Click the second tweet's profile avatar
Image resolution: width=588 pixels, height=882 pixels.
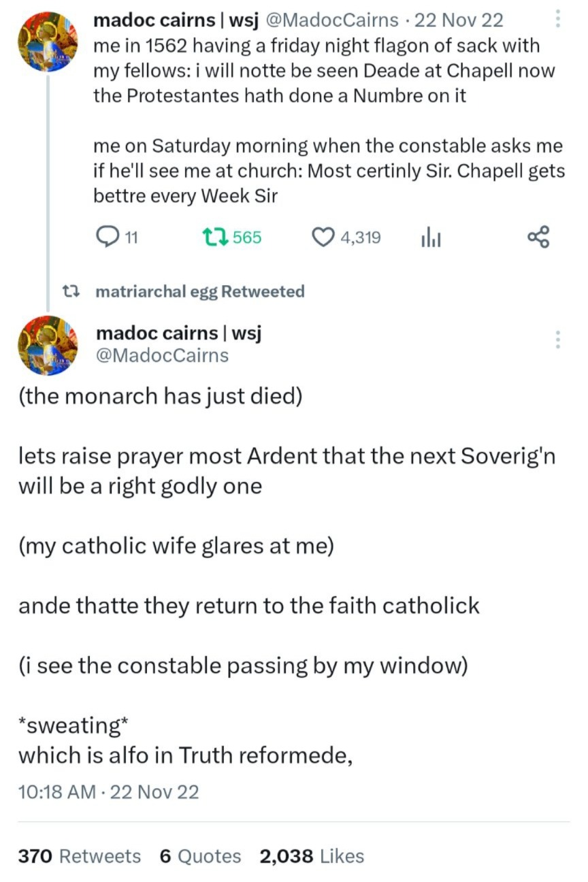(47, 345)
